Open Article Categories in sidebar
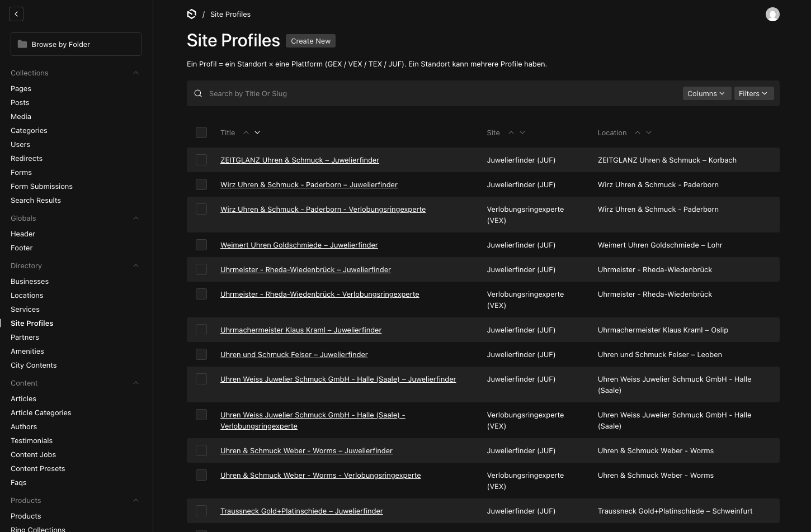The height and width of the screenshot is (532, 811). [x=41, y=412]
